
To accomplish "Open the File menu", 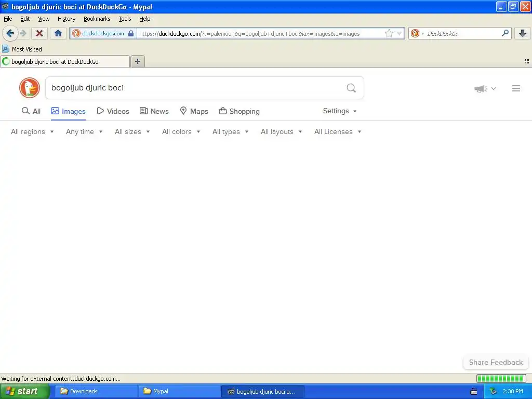I will pos(8,19).
